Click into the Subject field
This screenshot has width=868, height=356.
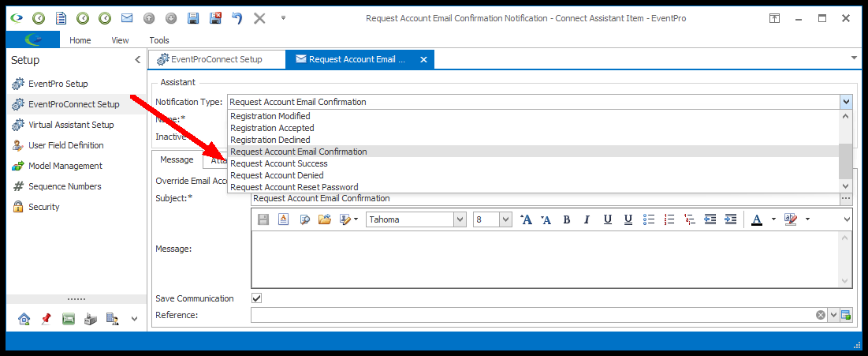pyautogui.click(x=546, y=198)
